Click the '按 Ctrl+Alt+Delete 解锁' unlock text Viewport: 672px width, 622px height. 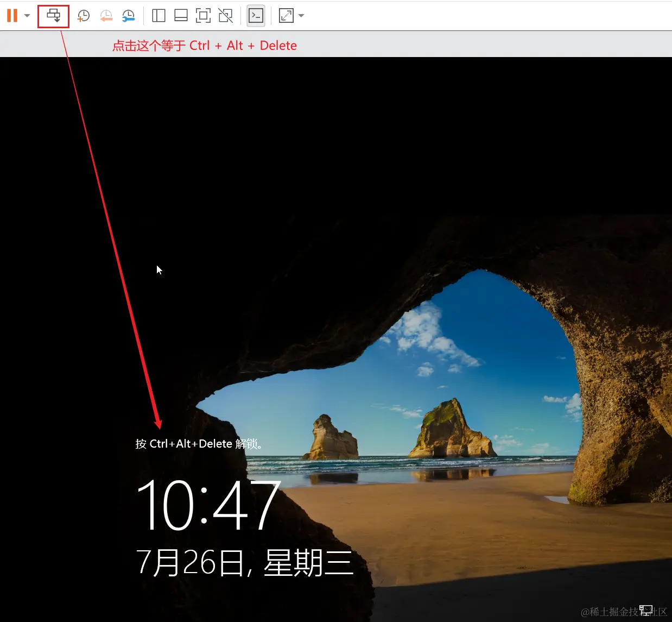[199, 444]
